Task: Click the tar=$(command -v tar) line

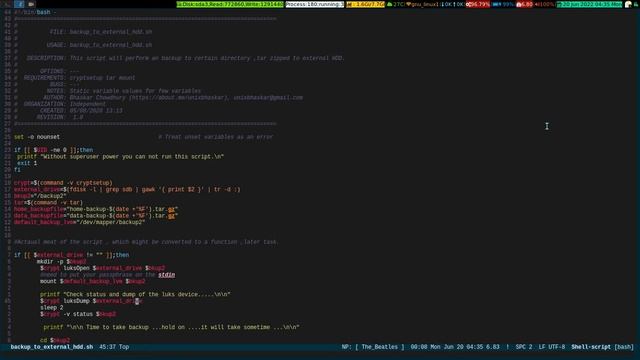Action: tap(48, 202)
